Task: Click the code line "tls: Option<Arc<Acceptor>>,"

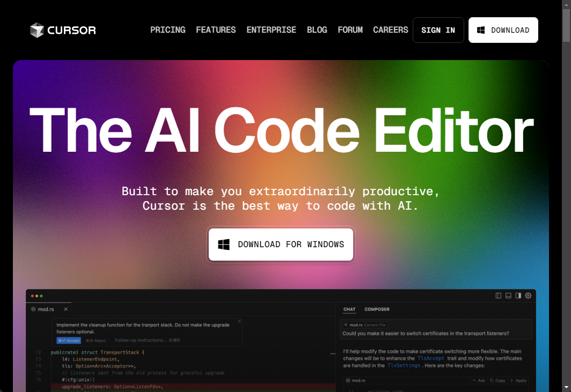Action: 99,366
